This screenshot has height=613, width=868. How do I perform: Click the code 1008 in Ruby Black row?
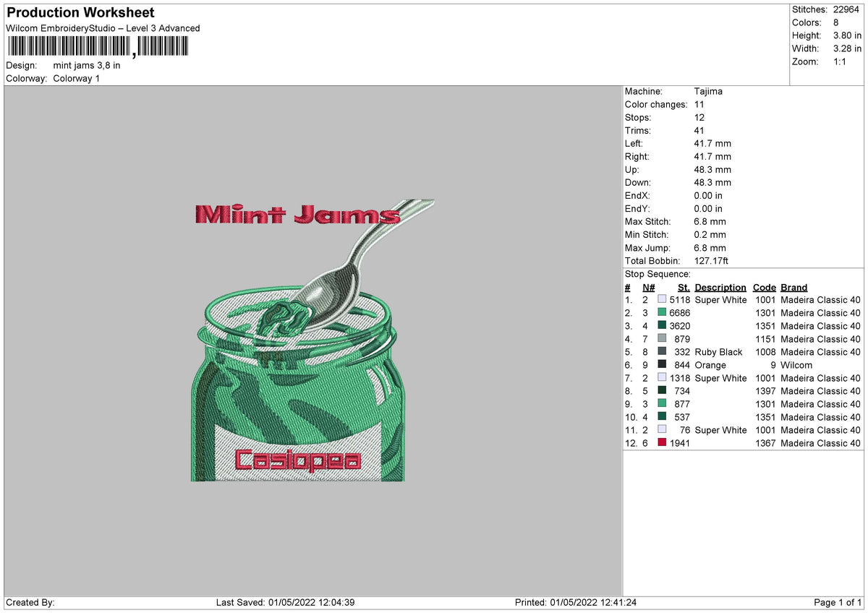pyautogui.click(x=765, y=352)
